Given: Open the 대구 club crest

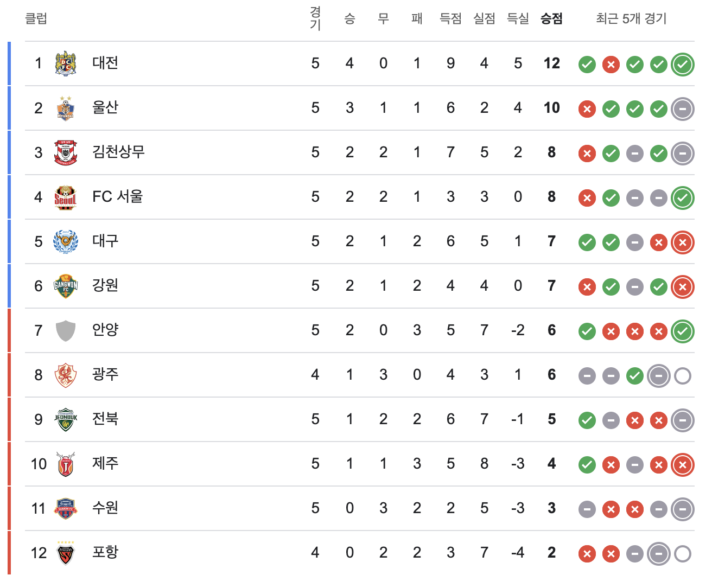Looking at the screenshot, I should tap(66, 241).
